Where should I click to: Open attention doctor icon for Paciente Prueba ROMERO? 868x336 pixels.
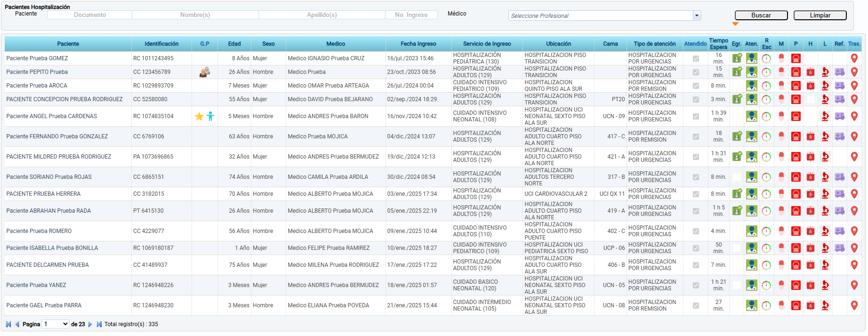point(752,231)
